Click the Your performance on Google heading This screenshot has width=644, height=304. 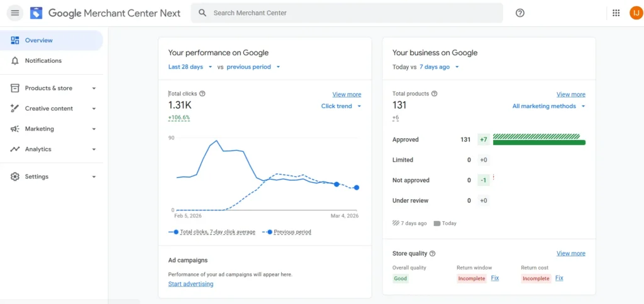(218, 53)
